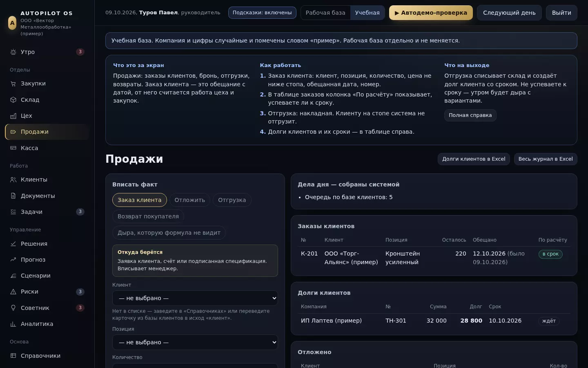The height and width of the screenshot is (368, 588).
Task: Click the Закупки cart icon
Action: 13,83
